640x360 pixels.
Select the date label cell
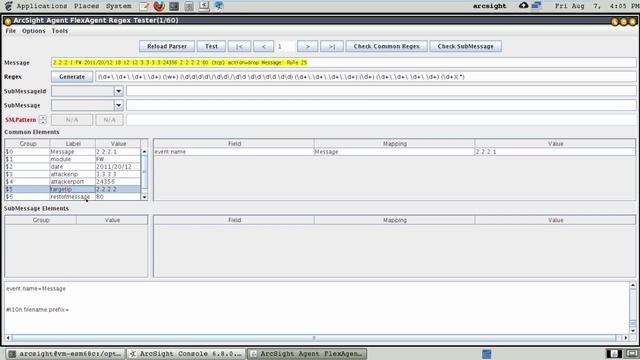pos(73,167)
